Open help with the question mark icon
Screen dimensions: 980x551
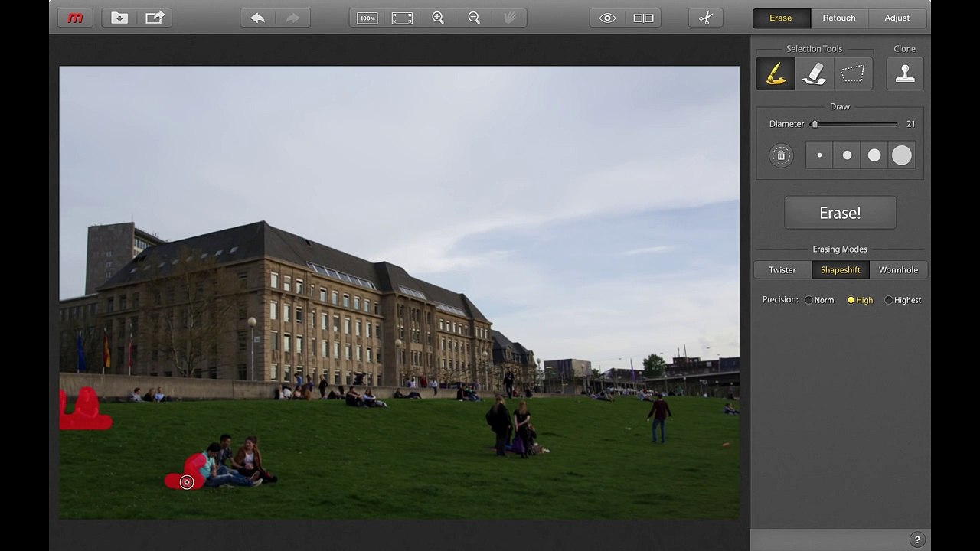[917, 540]
